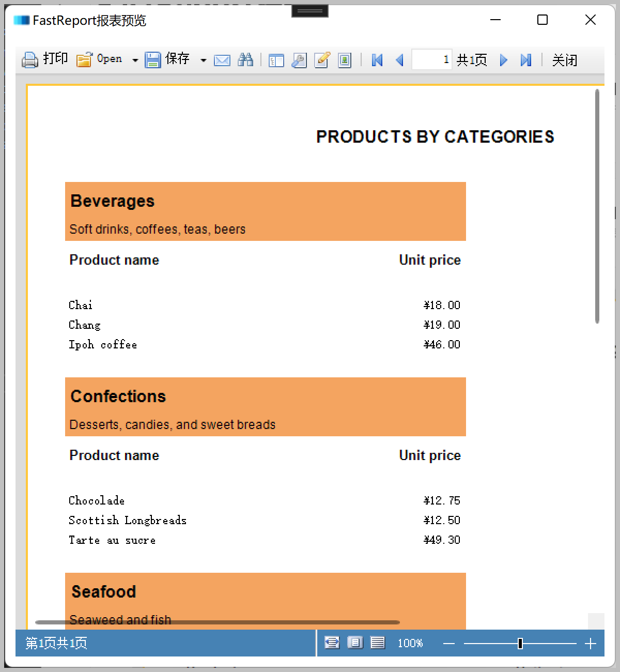This screenshot has width=620, height=672.
Task: Click the zoom out minus button
Action: pyautogui.click(x=449, y=644)
